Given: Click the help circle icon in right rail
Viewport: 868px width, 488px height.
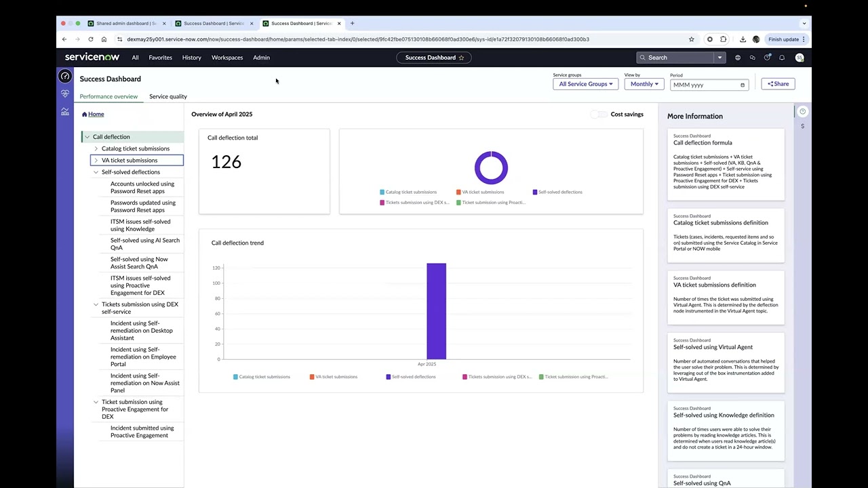Looking at the screenshot, I should pyautogui.click(x=802, y=112).
